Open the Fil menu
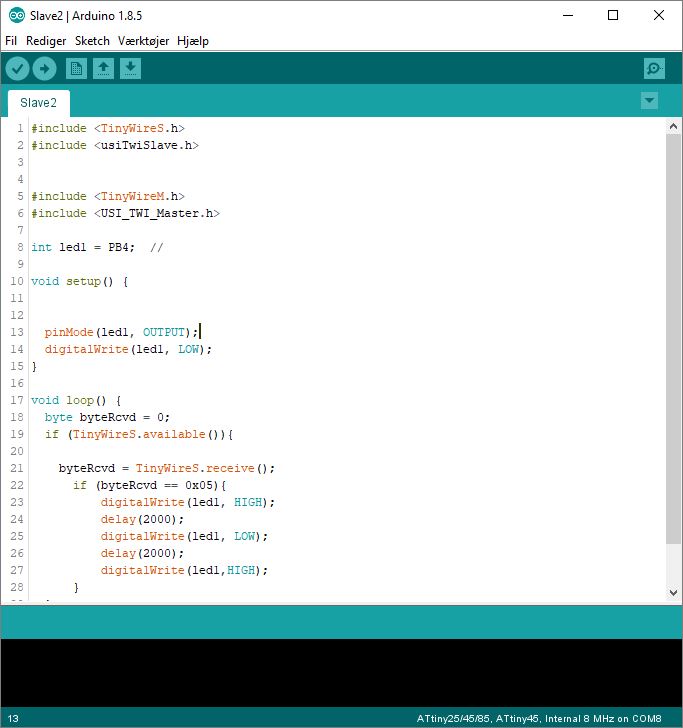The width and height of the screenshot is (683, 728). coord(11,41)
